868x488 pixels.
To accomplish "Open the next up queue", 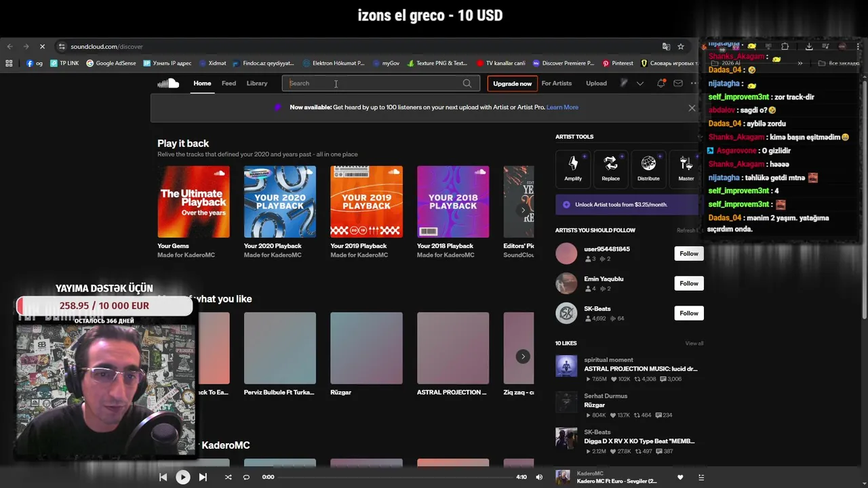I will [701, 477].
